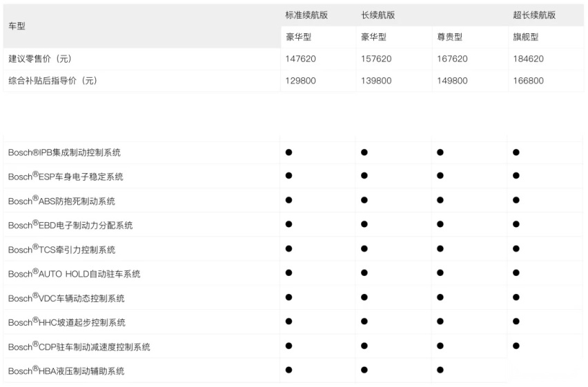Select the 建议零售价（元）row label
This screenshot has height=387, width=588.
(40, 59)
